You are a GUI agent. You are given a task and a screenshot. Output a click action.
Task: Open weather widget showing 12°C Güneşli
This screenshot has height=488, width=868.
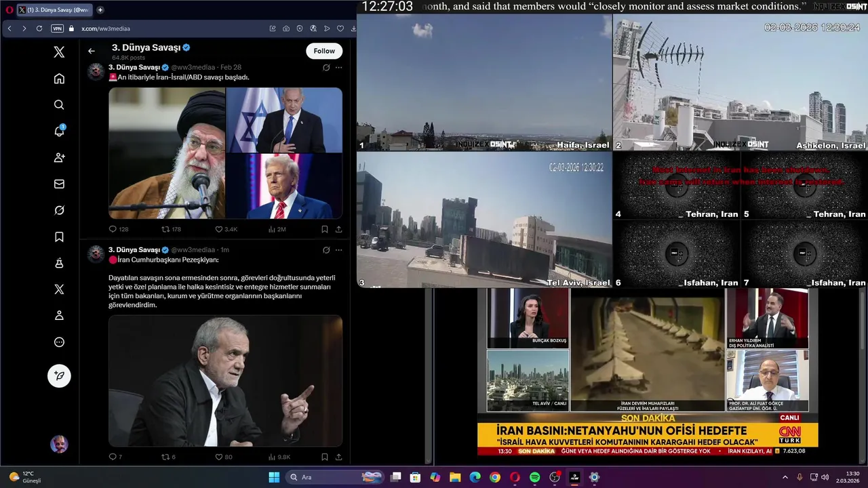26,477
